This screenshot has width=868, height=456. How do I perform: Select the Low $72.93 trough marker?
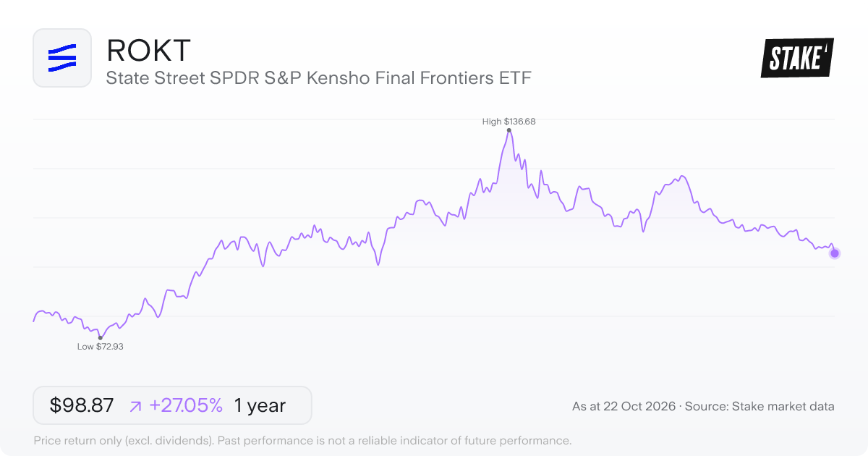click(x=100, y=337)
